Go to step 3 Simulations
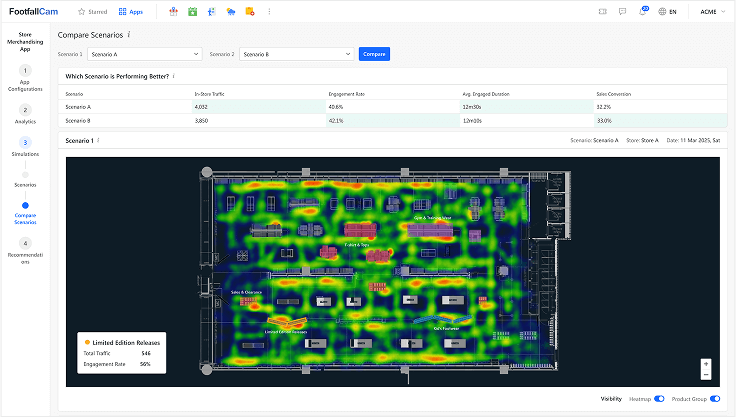Screen dimensions: 736x417 (25, 147)
